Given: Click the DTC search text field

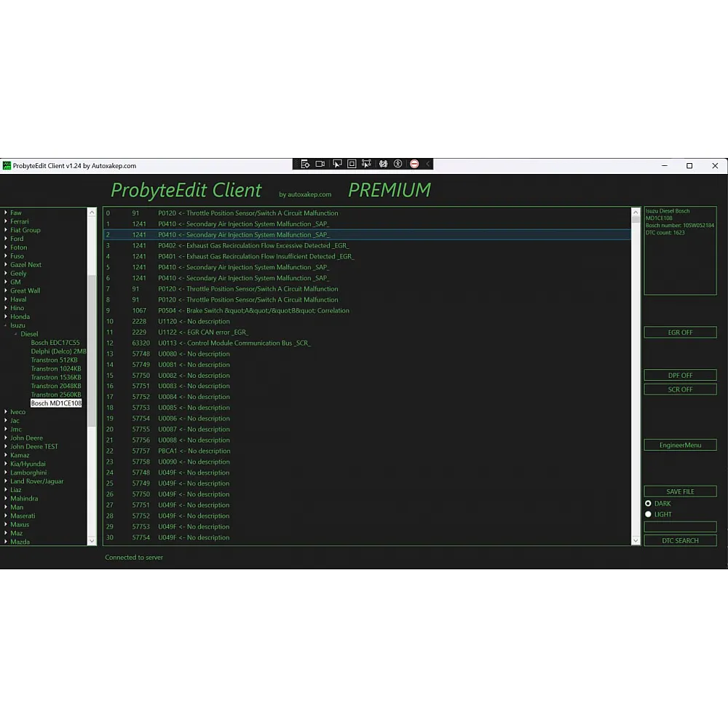Looking at the screenshot, I should (x=680, y=526).
